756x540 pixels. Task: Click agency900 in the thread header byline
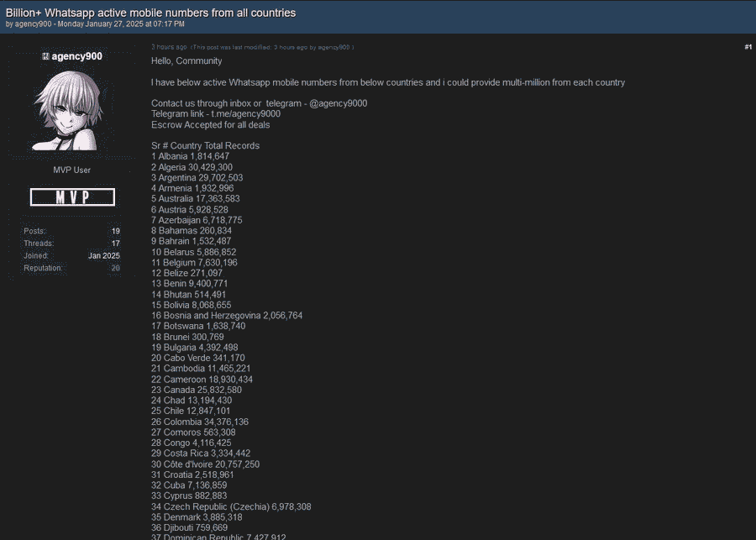coord(34,24)
